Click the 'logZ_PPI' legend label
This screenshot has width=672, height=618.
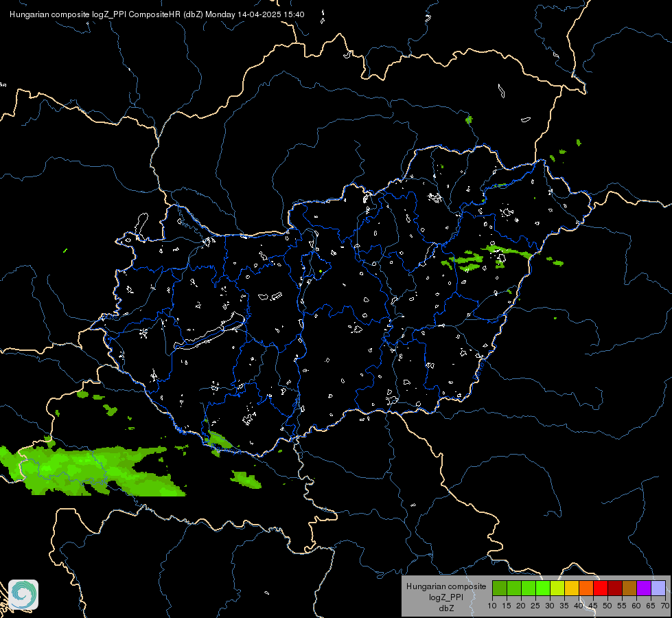point(446,597)
